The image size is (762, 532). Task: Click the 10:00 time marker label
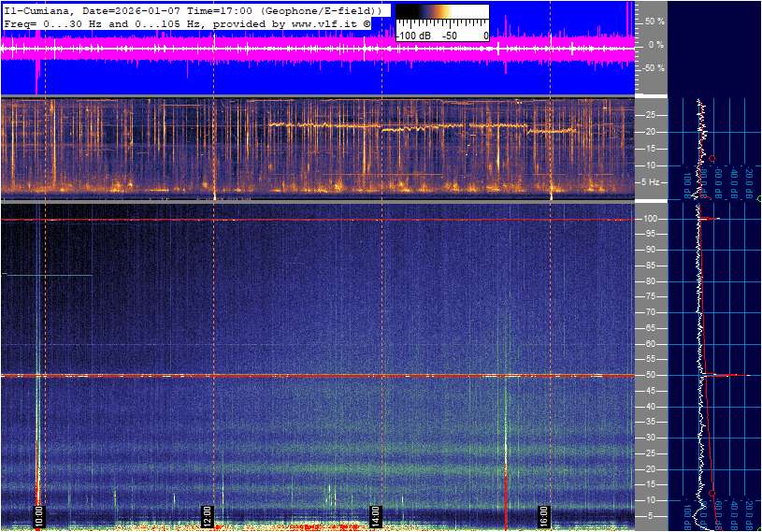tap(39, 516)
